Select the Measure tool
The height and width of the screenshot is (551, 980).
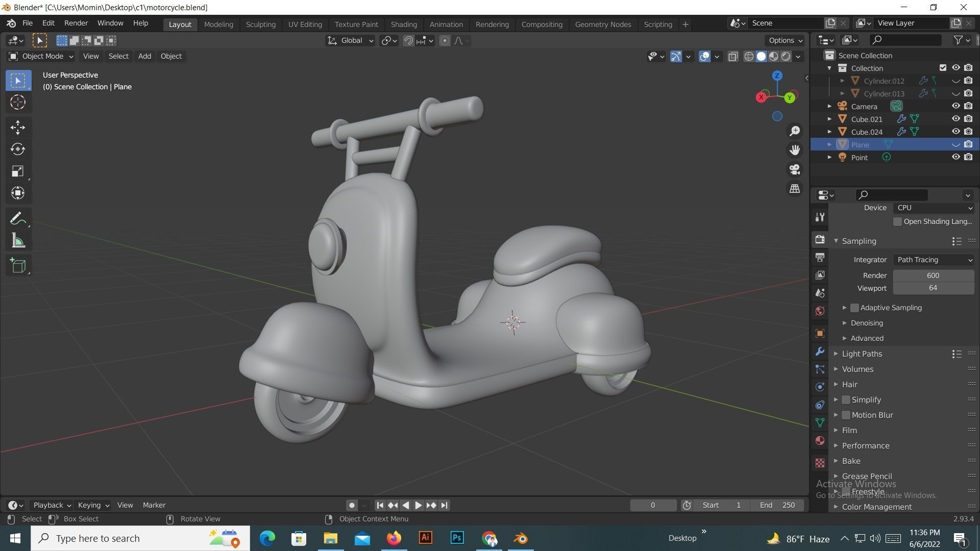(x=18, y=241)
